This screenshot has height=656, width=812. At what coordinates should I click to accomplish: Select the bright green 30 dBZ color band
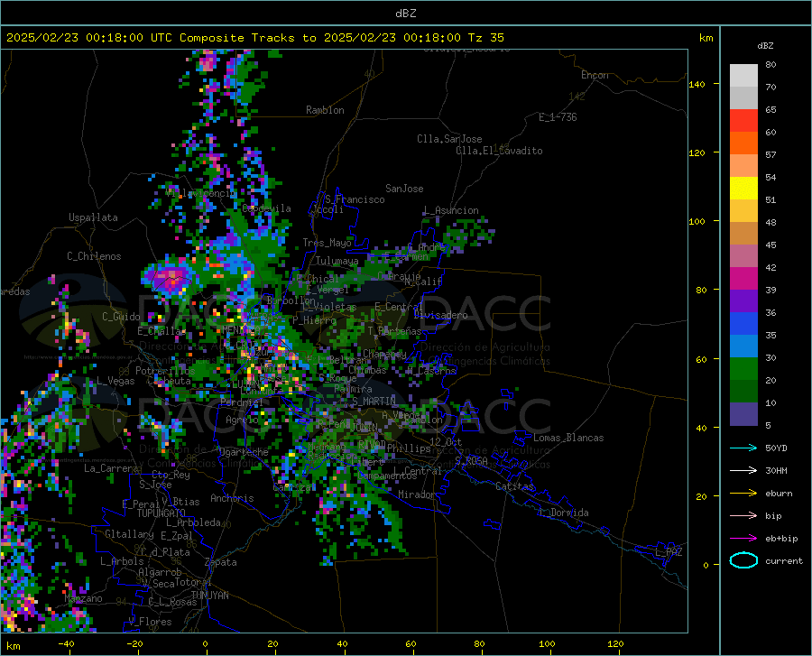[743, 369]
